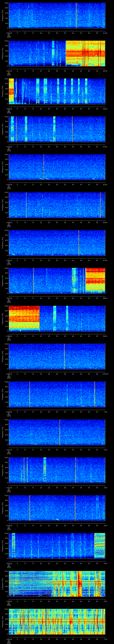Open the spectrogram panel starting at 5:56:00
Viewport: 114px width, 644px height.
tap(57, 243)
